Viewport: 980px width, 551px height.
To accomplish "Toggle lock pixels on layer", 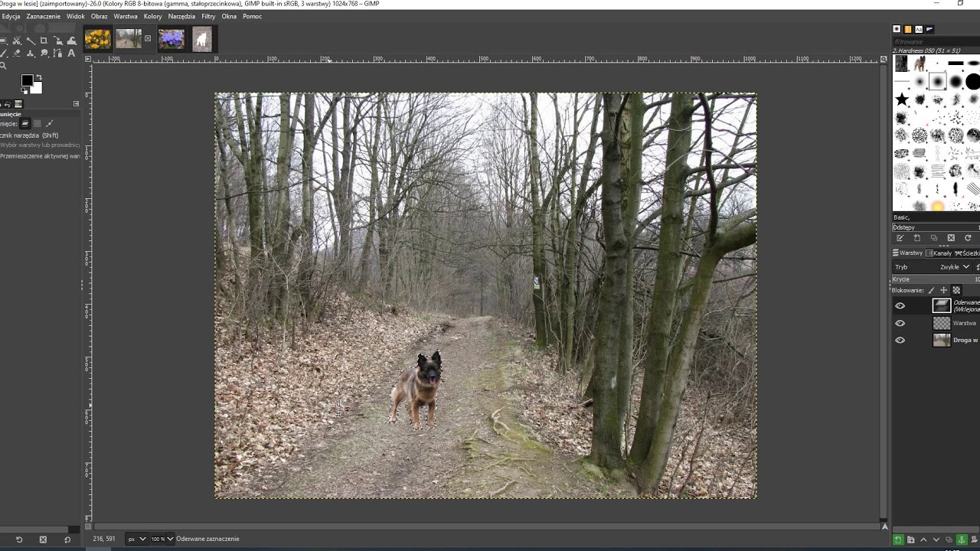I will click(931, 291).
